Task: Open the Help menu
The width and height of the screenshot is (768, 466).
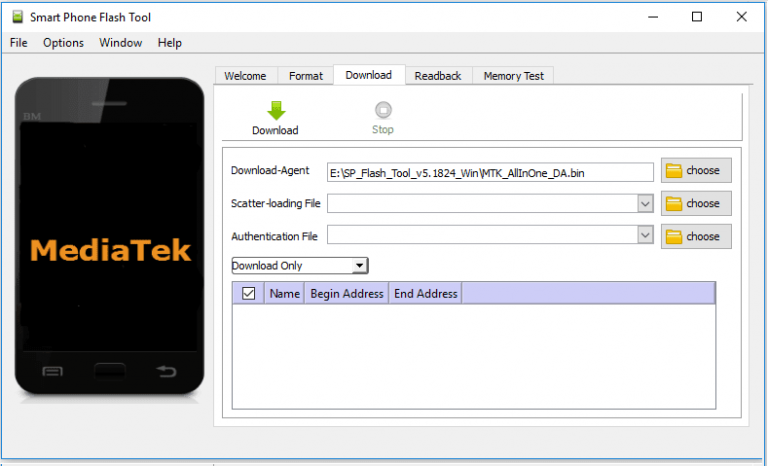Action: [169, 43]
